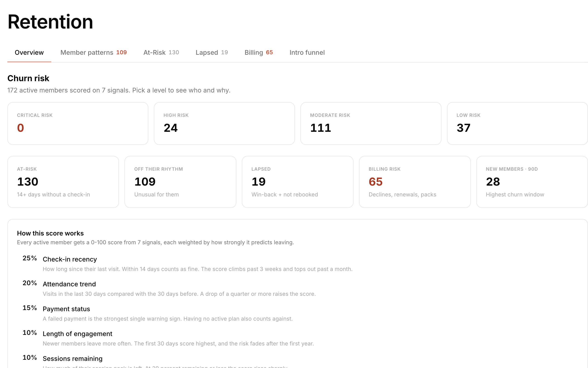The image size is (588, 368).
Task: Click the '172 active members scored' description
Action: click(x=119, y=90)
